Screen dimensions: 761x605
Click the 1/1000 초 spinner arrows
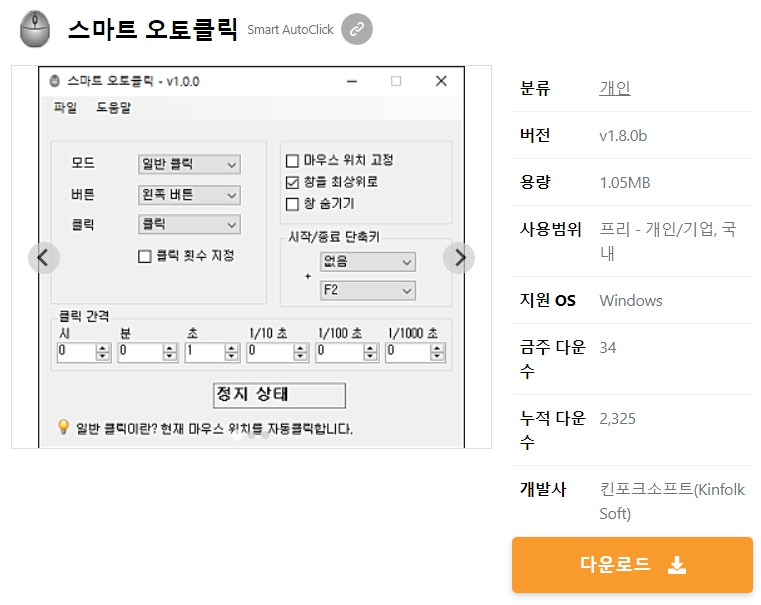coord(437,353)
